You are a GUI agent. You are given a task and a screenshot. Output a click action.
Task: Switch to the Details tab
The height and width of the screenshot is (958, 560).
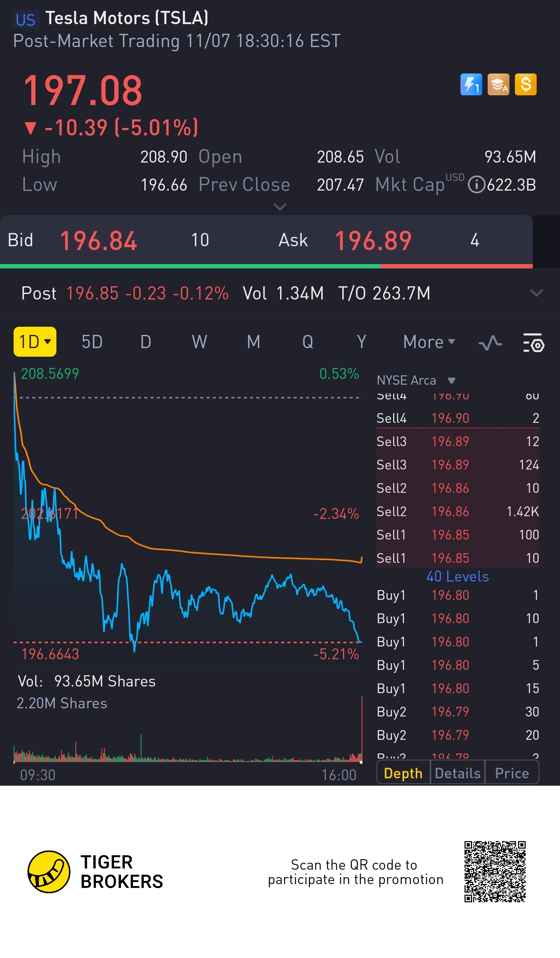[x=458, y=773]
